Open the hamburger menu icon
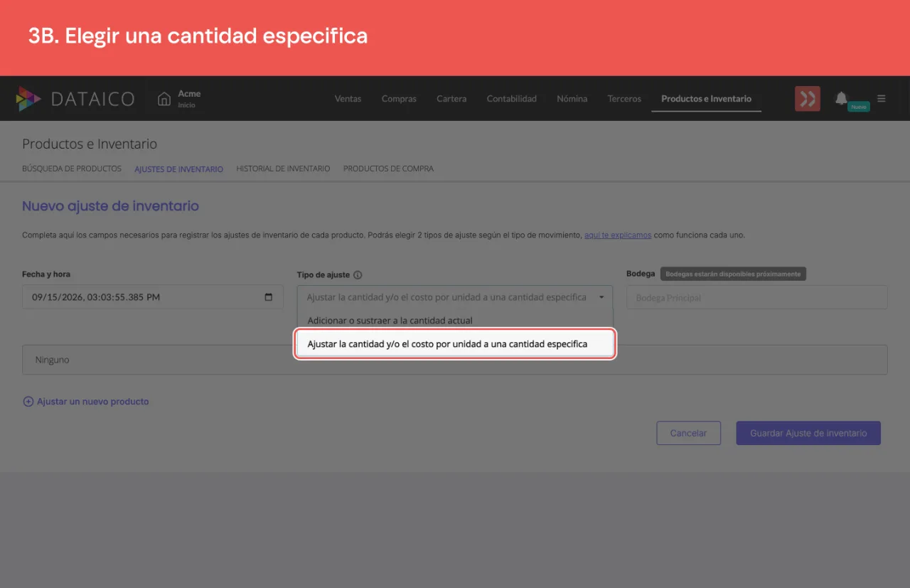The width and height of the screenshot is (910, 588). [x=882, y=99]
